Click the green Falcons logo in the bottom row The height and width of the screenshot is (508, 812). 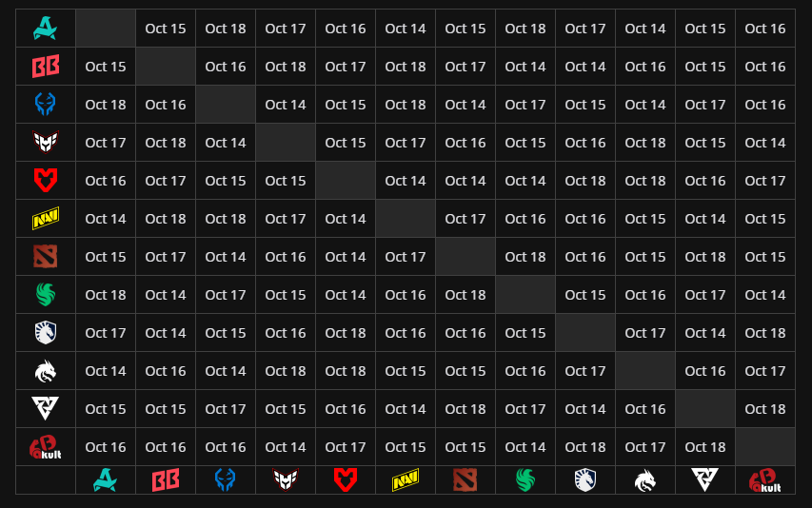525,480
